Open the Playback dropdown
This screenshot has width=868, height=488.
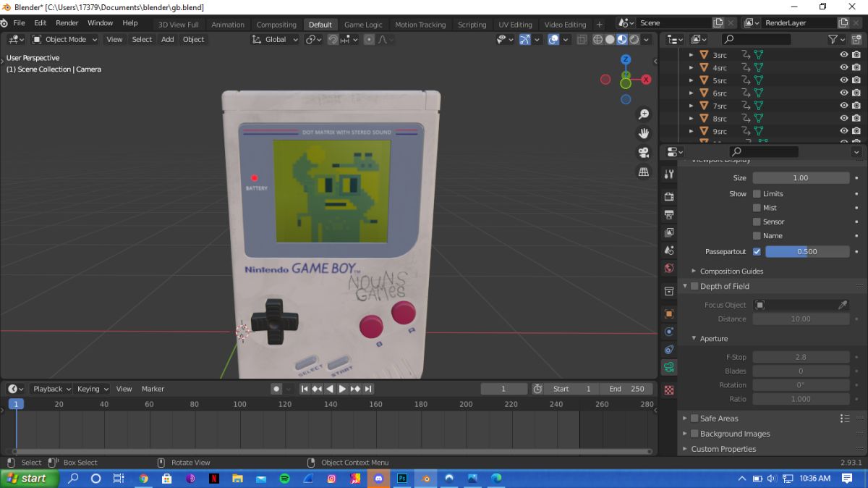[x=53, y=389]
